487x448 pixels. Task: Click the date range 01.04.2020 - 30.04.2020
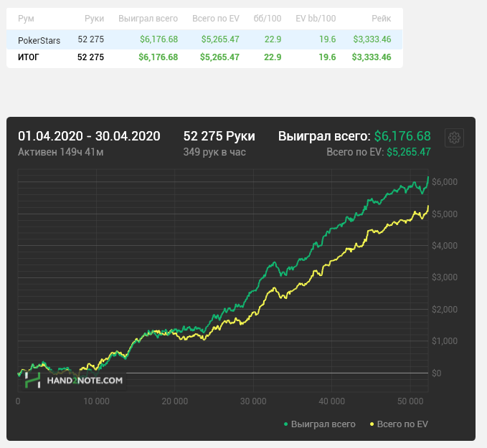(89, 136)
